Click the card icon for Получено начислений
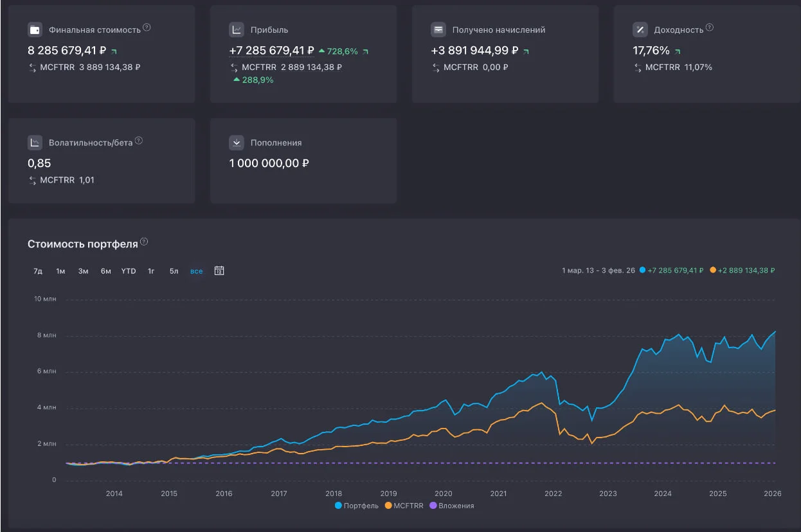The image size is (801, 532). tap(438, 30)
